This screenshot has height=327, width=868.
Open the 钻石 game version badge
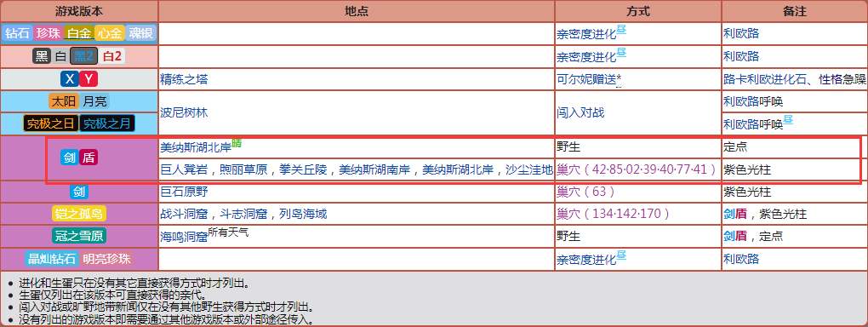pyautogui.click(x=17, y=33)
